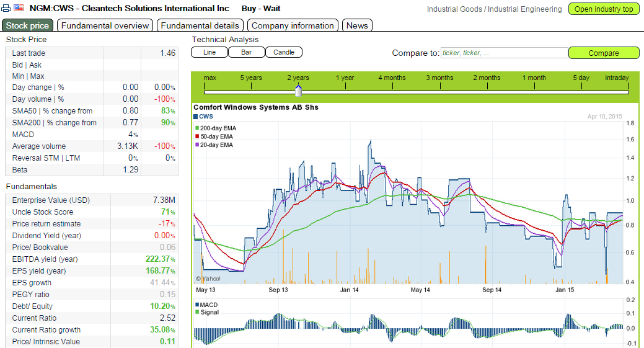The height and width of the screenshot is (348, 644).
Task: Switch chart type to Candle
Action: 284,52
